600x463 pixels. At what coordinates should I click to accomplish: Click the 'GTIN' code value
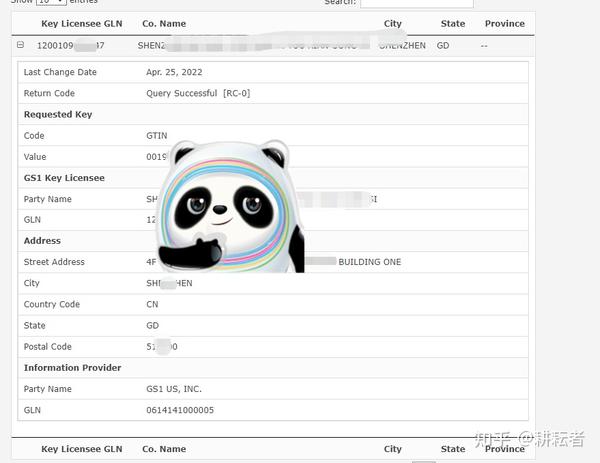(157, 136)
